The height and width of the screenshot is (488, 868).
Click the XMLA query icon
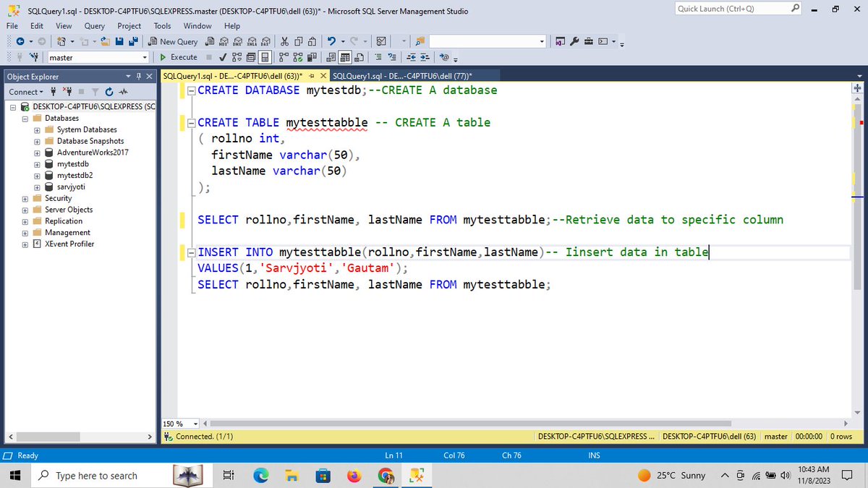[251, 42]
